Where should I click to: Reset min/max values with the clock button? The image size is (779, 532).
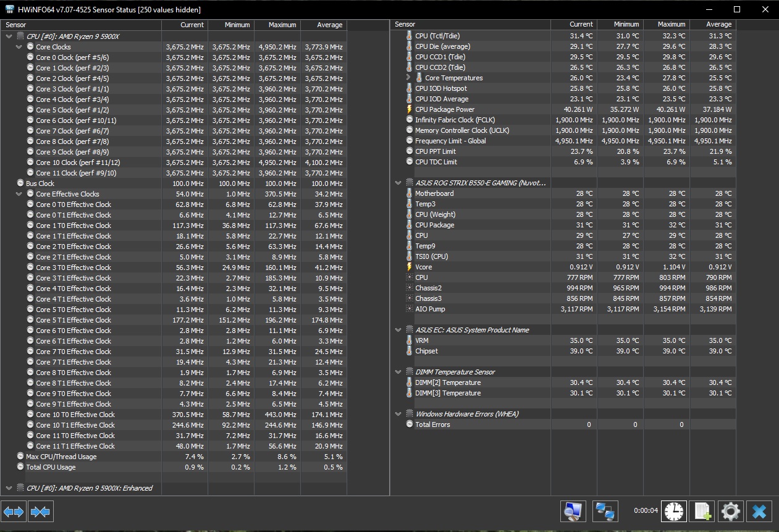674,512
